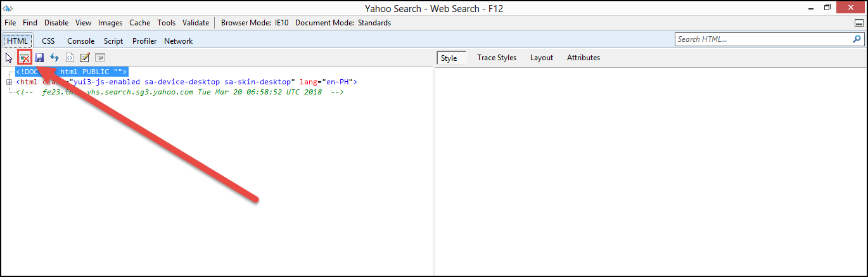Switch to the Console tab
Image resolution: width=868 pixels, height=277 pixels.
80,41
